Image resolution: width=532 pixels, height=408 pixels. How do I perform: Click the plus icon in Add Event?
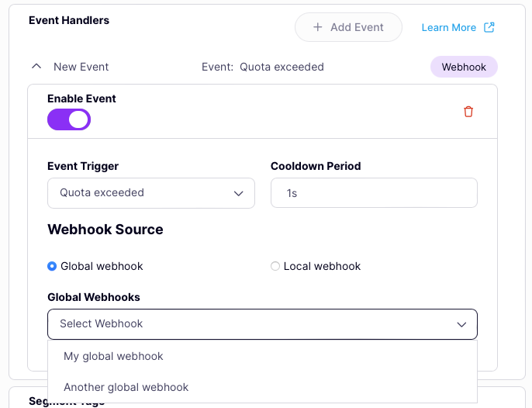pos(317,27)
